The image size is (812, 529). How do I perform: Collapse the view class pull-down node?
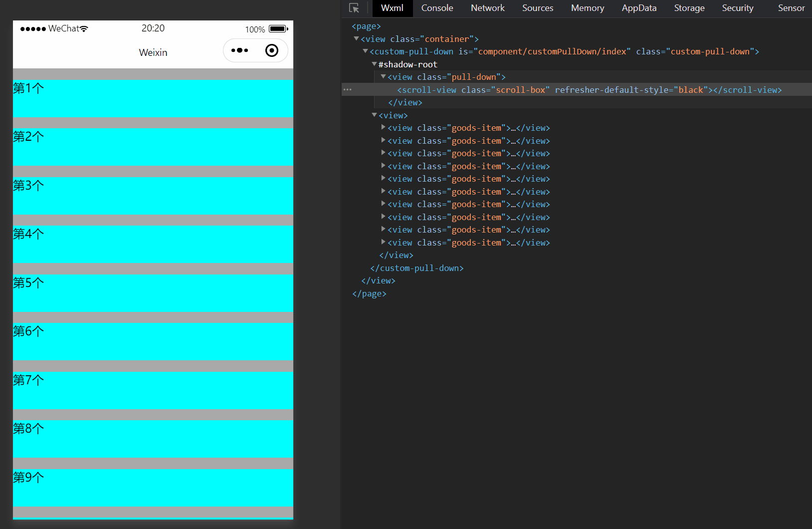[x=383, y=76]
